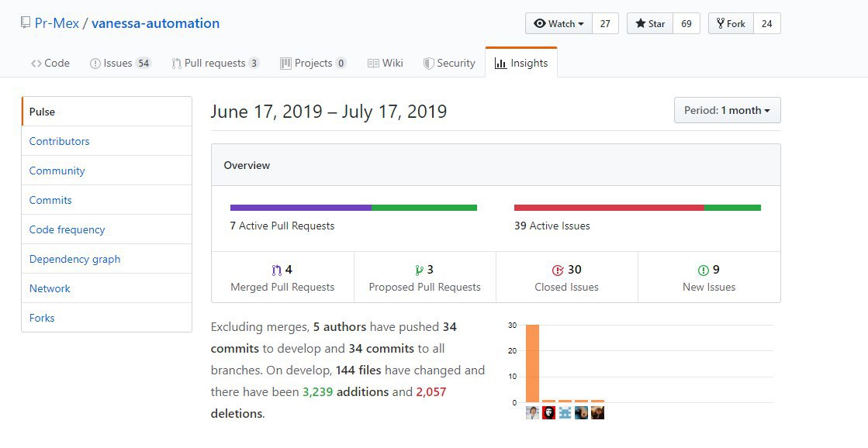Click the Fork branch icon
The height and width of the screenshot is (448, 868).
click(720, 23)
